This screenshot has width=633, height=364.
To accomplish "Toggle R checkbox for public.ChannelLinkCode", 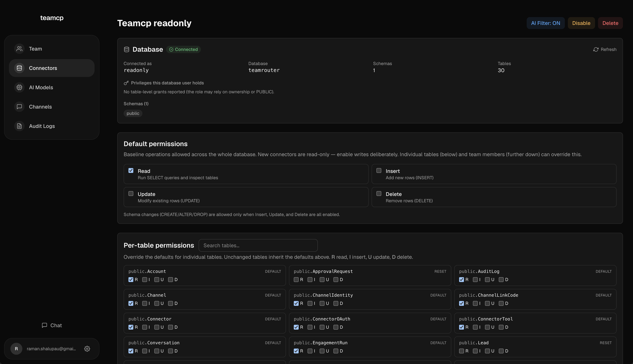I will (x=461, y=303).
